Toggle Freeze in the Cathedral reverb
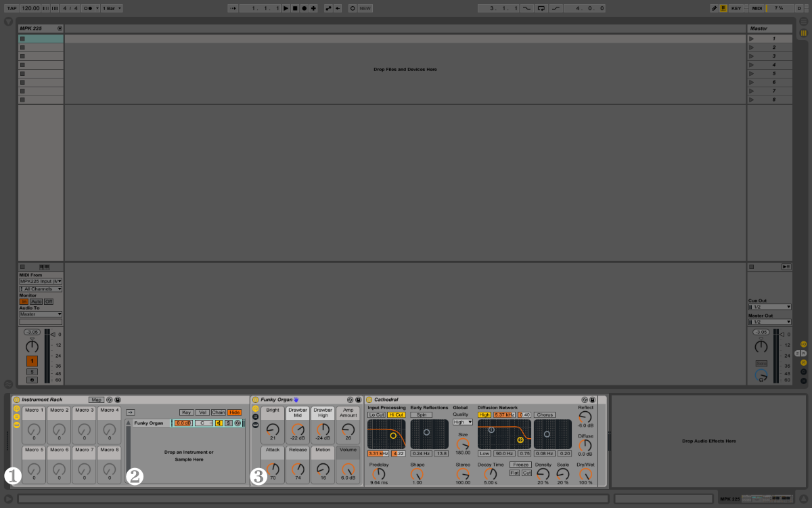Image resolution: width=812 pixels, height=508 pixels. [520, 465]
